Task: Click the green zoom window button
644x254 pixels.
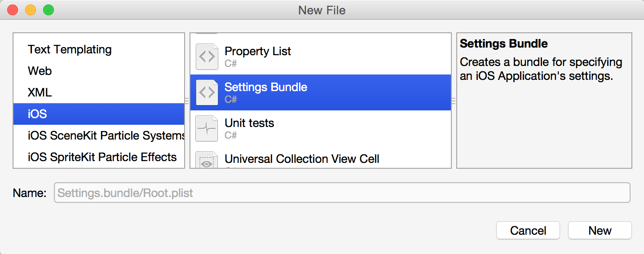Action: click(49, 10)
